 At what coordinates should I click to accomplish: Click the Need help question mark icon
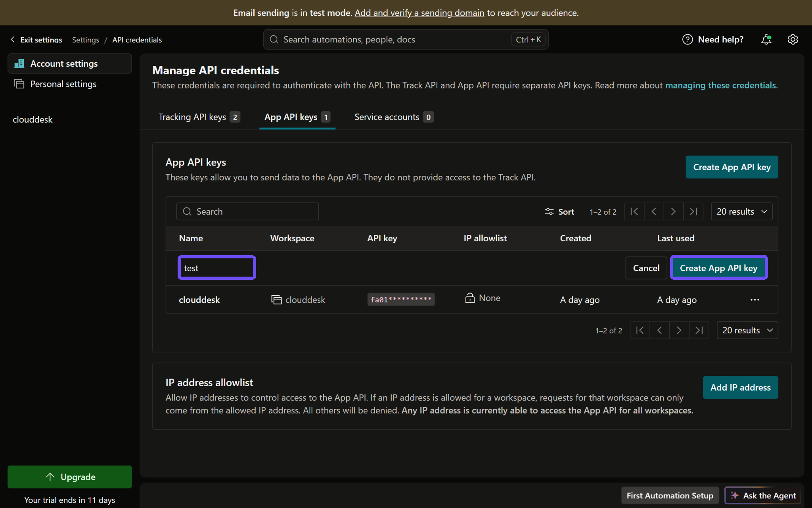click(687, 39)
